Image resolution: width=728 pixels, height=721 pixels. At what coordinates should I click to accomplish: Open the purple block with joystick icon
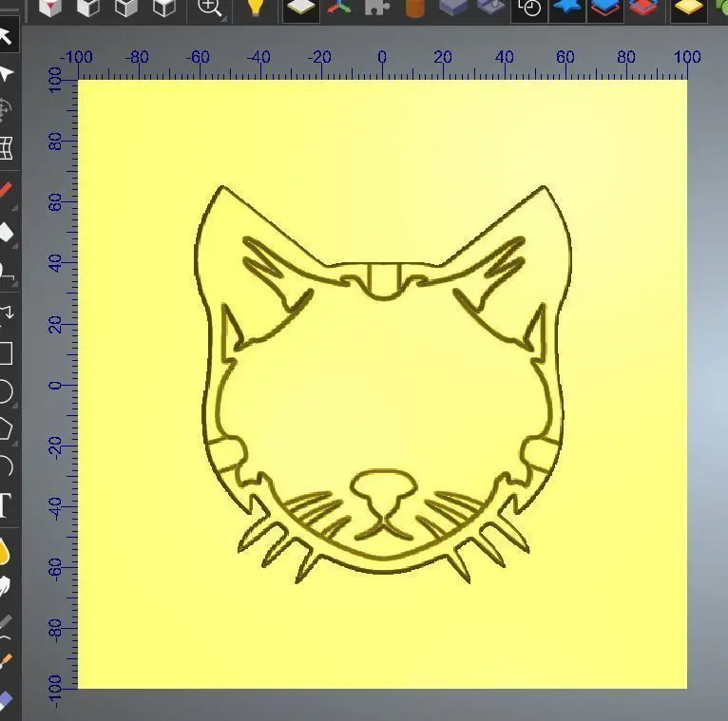click(x=491, y=8)
